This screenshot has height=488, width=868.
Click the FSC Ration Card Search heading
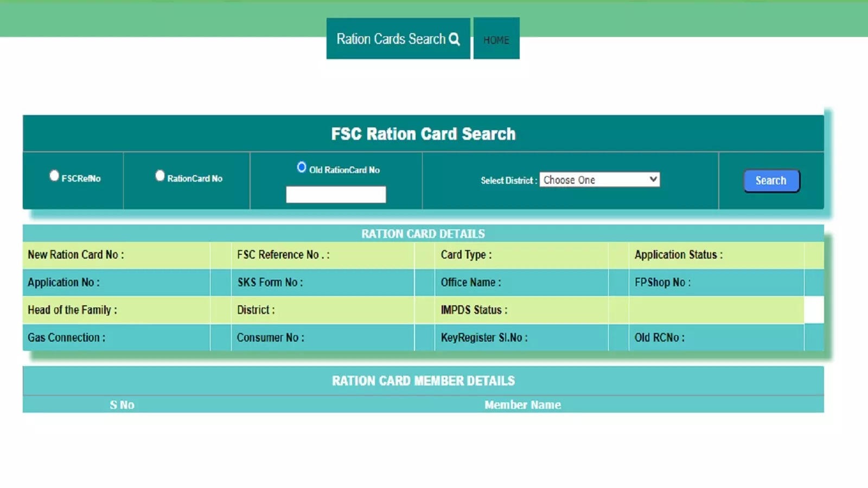point(423,134)
